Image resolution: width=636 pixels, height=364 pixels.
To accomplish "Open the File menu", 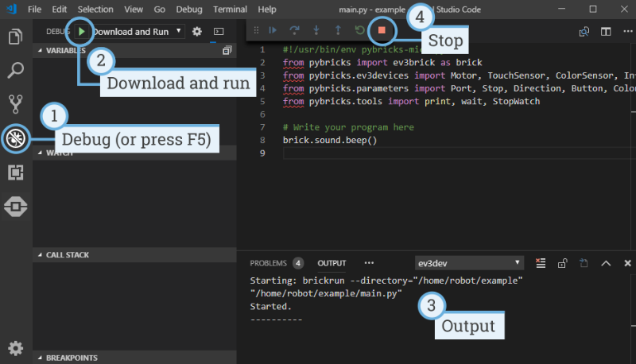I will pyautogui.click(x=34, y=10).
